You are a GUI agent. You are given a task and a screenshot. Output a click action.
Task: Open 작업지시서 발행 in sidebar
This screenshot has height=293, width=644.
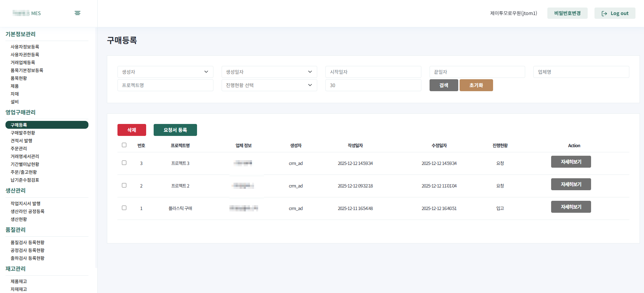point(26,204)
